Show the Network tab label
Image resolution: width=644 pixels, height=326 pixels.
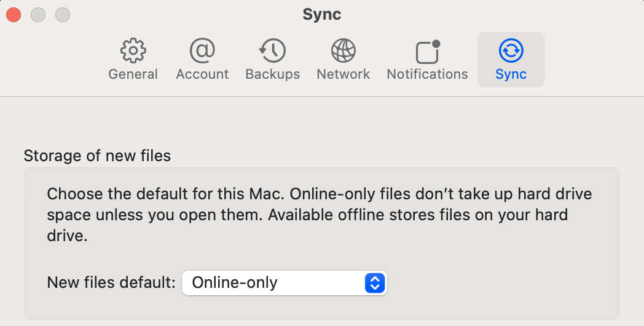pos(343,74)
